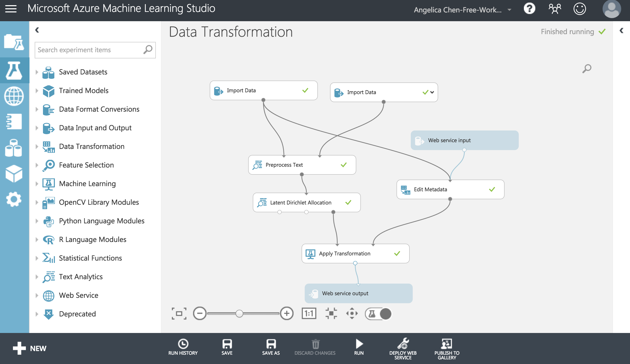Image resolution: width=630 pixels, height=364 pixels.
Task: Click the canvas zoom slider handle
Action: [x=239, y=314]
